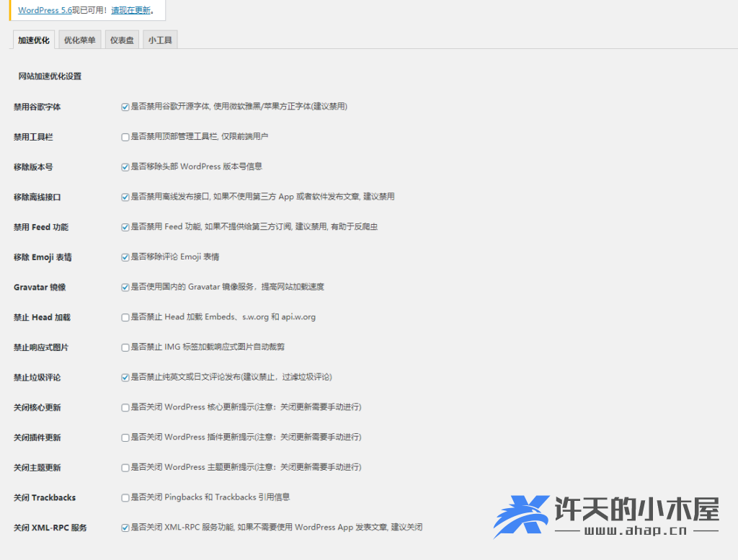Click the description starting 是否关闭 XML-RPC 服务功能
The image size is (738, 560).
(x=277, y=527)
